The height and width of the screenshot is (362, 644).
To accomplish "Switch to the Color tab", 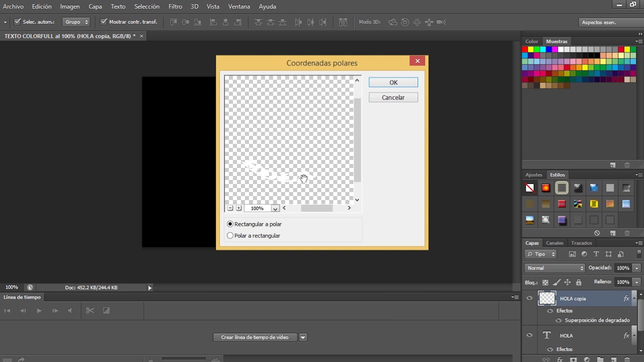I will (x=532, y=41).
